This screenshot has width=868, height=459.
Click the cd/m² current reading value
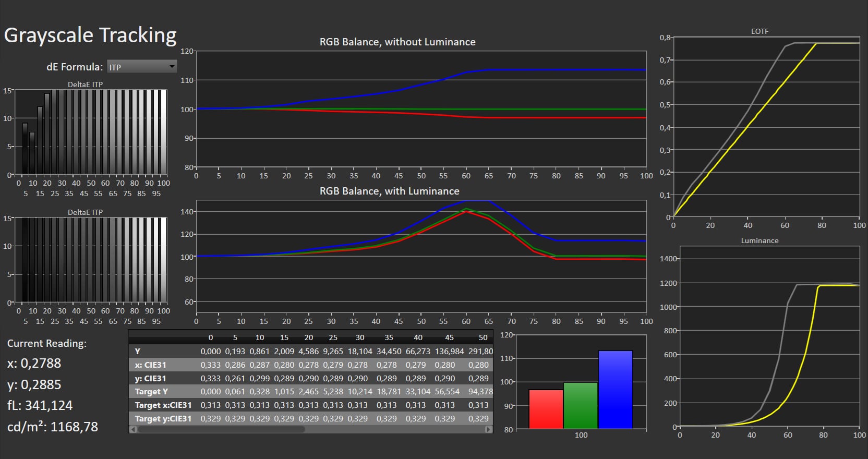(74, 427)
